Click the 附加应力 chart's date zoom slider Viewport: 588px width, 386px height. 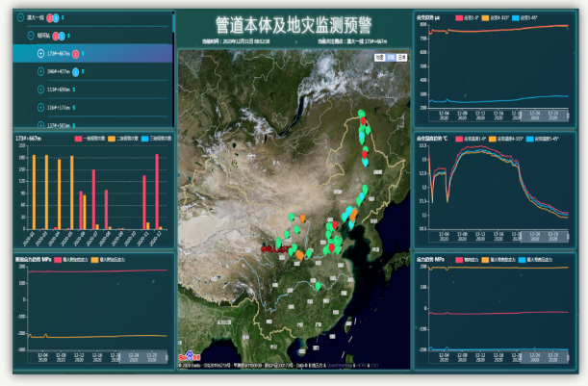[x=142, y=357]
